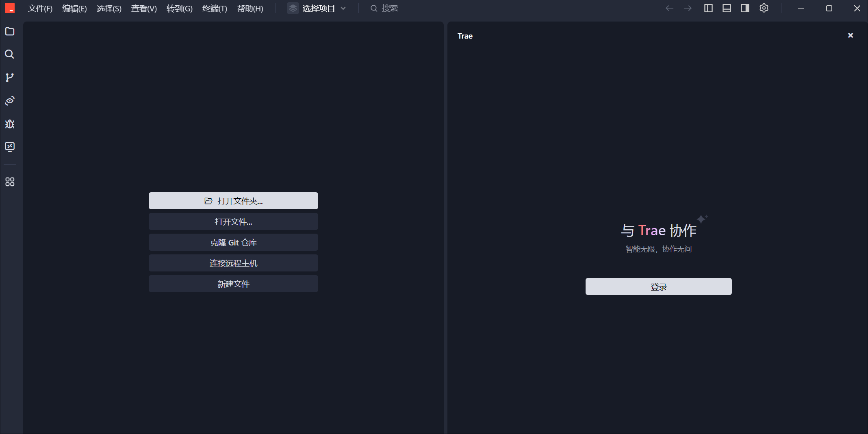Toggle the primary sidebar layout icon
The width and height of the screenshot is (868, 434).
708,8
